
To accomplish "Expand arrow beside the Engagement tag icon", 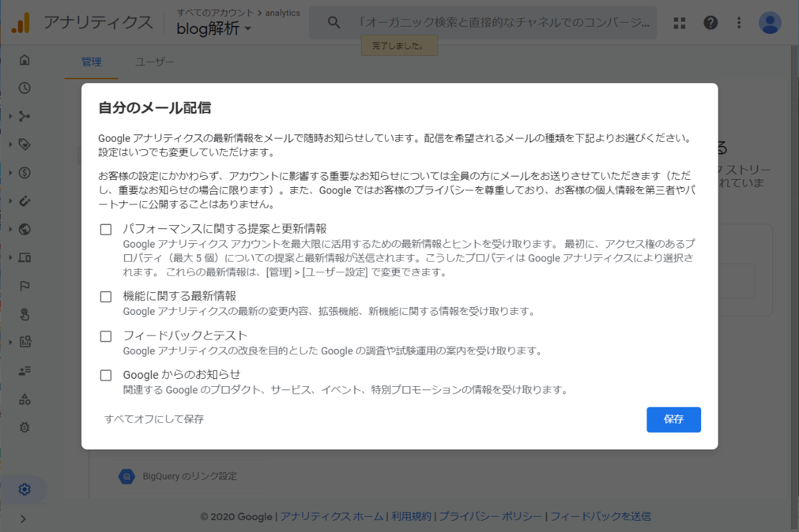I will point(11,144).
